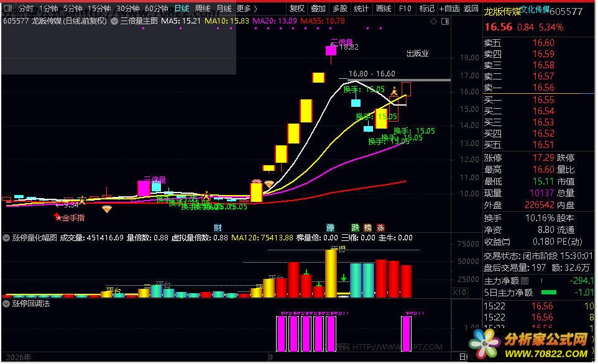Click the diamond icon in chart header
The width and height of the screenshot is (598, 364).
click(x=434, y=22)
